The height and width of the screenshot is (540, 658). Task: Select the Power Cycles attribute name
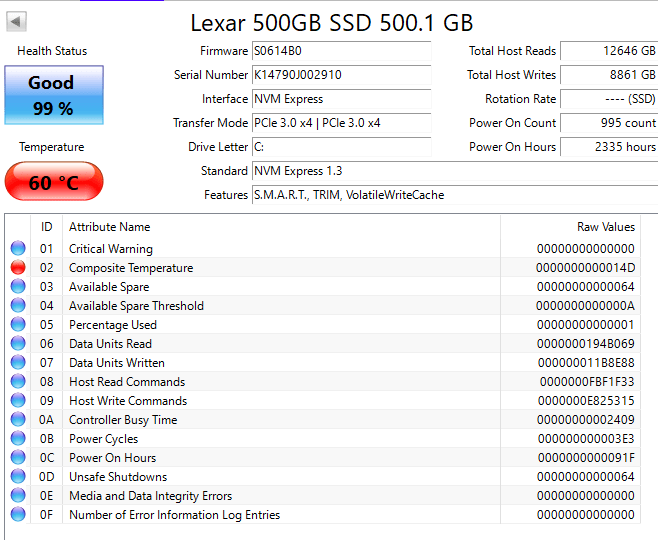pyautogui.click(x=104, y=439)
